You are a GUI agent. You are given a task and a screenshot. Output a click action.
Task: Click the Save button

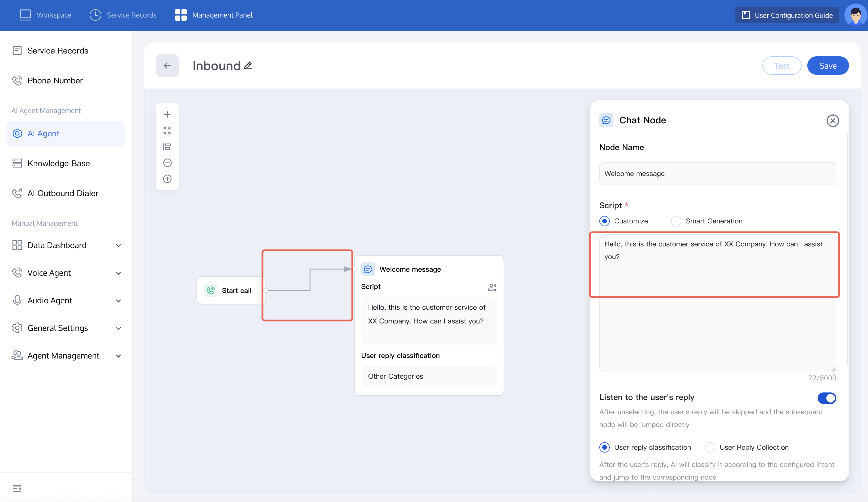click(827, 66)
